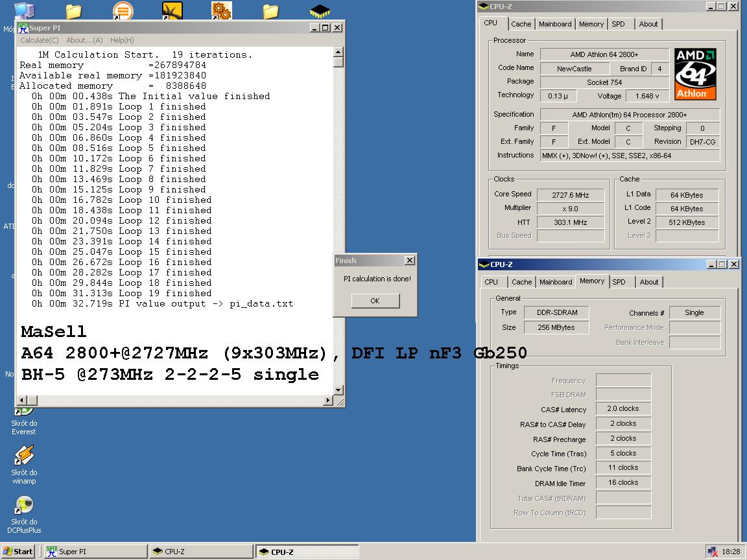The height and width of the screenshot is (560, 747).
Task: Click the system tray network icon
Action: (713, 552)
